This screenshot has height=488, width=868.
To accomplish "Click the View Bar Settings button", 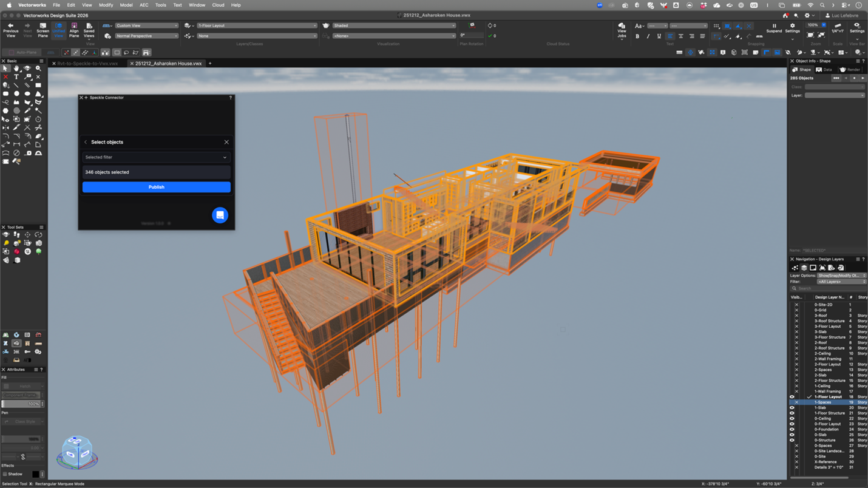I will click(x=856, y=28).
